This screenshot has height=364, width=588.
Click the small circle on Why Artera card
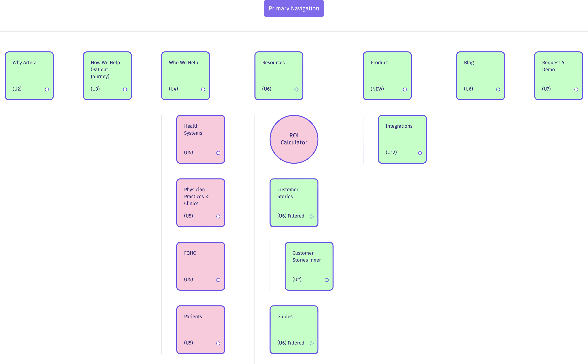[47, 89]
